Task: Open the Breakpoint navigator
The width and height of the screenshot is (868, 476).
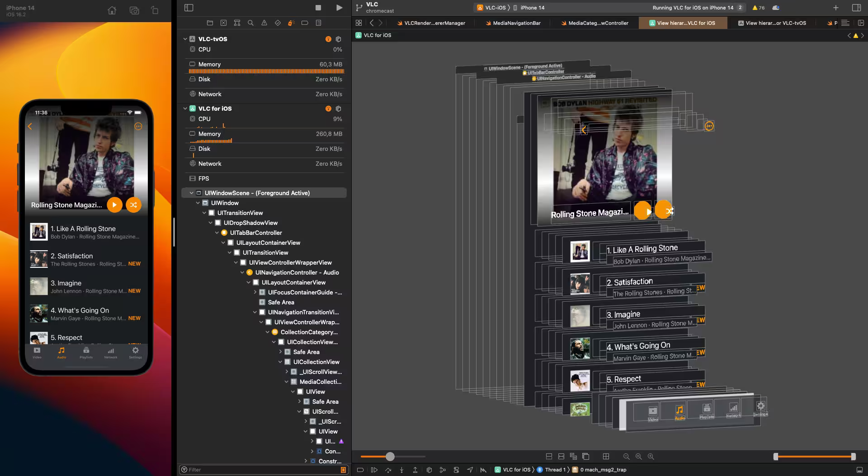Action: (x=305, y=23)
